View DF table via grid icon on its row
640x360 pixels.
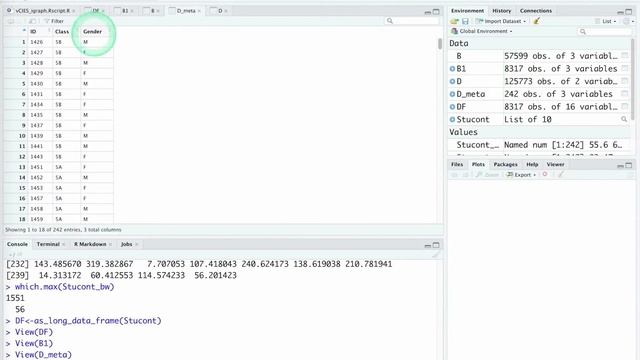(x=624, y=107)
